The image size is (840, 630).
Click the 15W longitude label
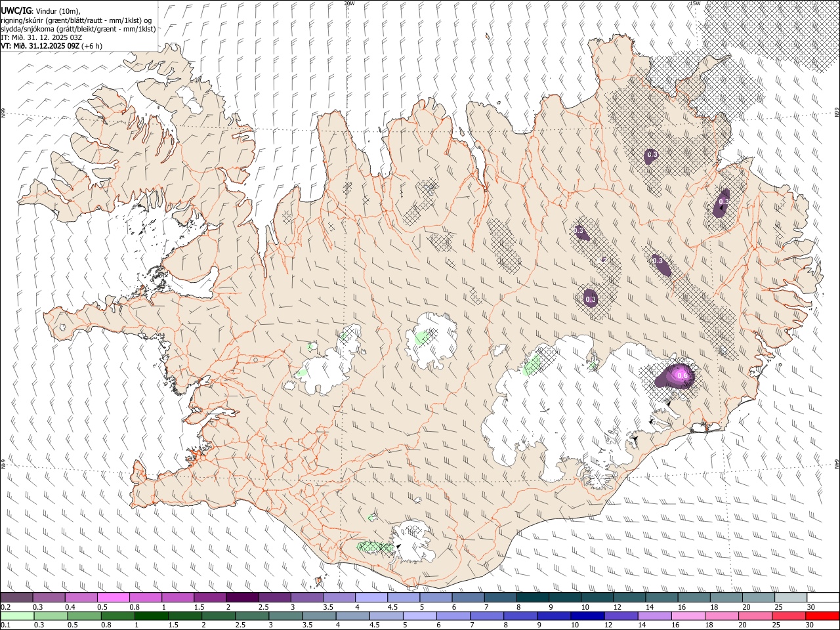695,3
